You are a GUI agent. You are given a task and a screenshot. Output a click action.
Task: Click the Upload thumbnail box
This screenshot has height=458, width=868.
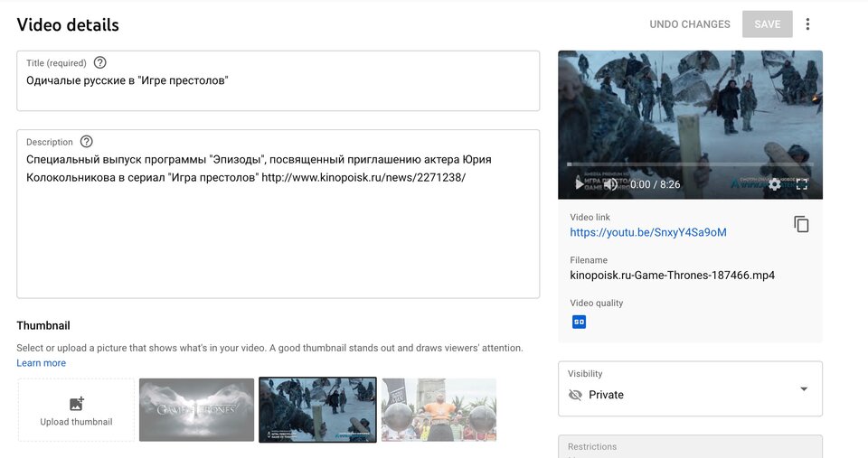tap(76, 410)
